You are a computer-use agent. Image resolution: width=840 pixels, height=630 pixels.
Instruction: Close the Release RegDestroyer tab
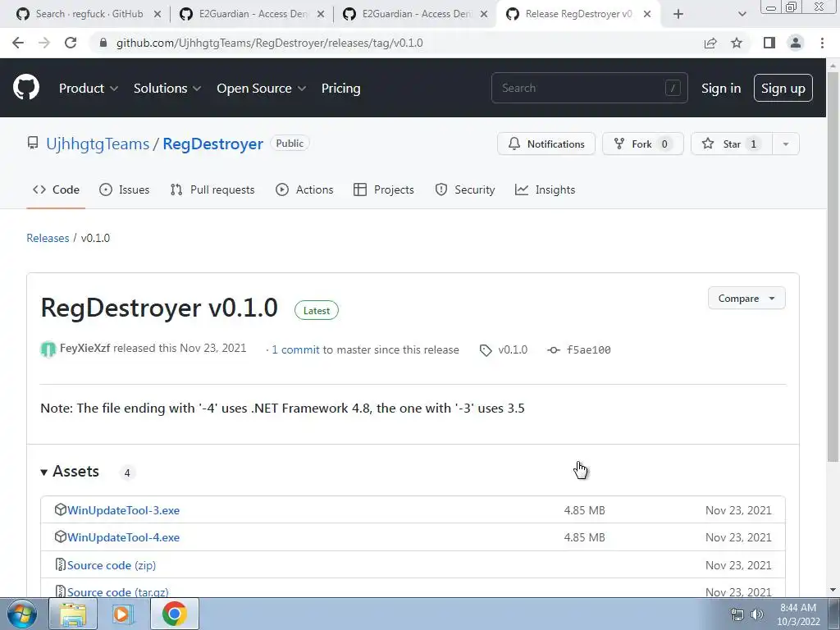click(x=647, y=14)
